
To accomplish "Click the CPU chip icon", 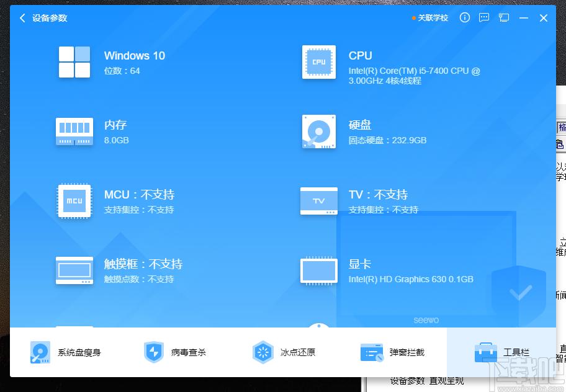I will coord(319,61).
